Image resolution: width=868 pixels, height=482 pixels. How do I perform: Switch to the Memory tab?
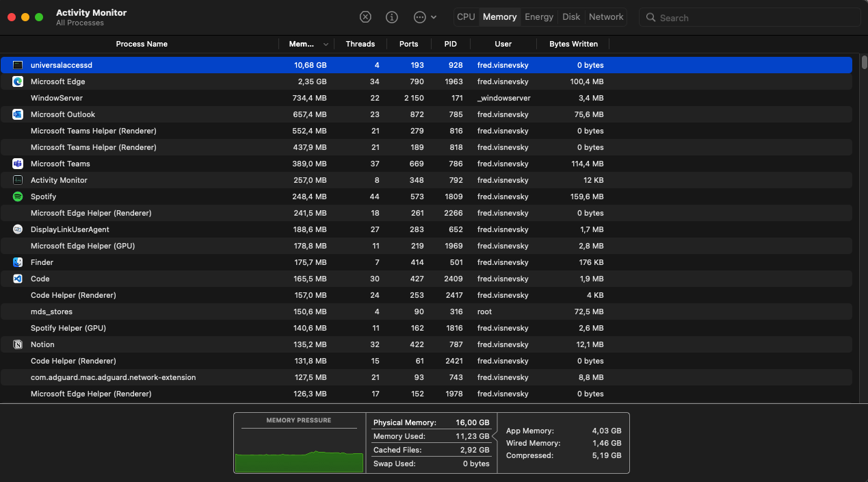(499, 17)
